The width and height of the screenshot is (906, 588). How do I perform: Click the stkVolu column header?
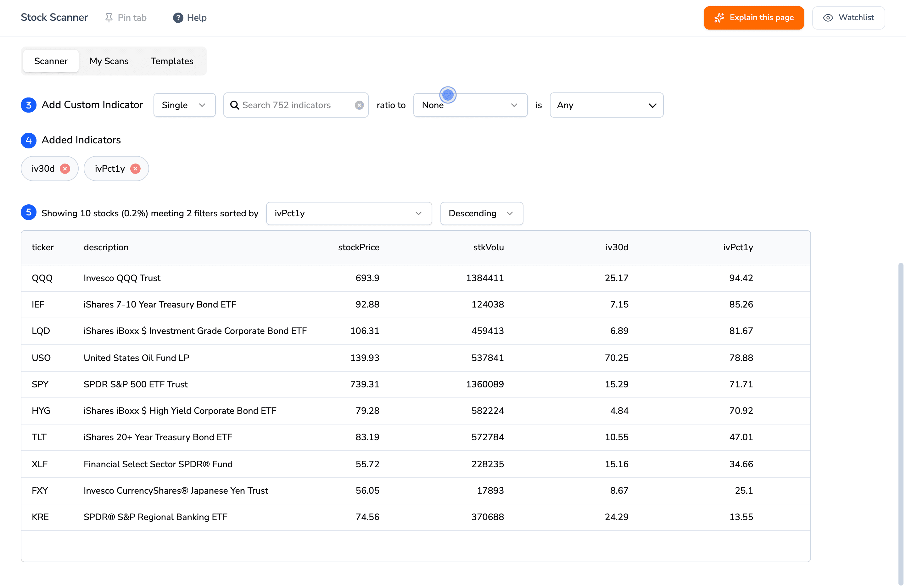pyautogui.click(x=489, y=247)
